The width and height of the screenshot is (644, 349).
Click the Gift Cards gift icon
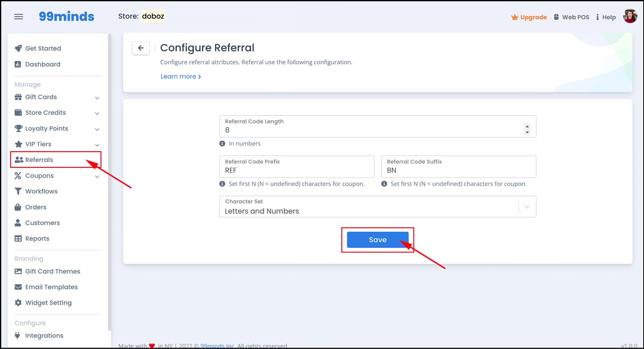pyautogui.click(x=18, y=97)
